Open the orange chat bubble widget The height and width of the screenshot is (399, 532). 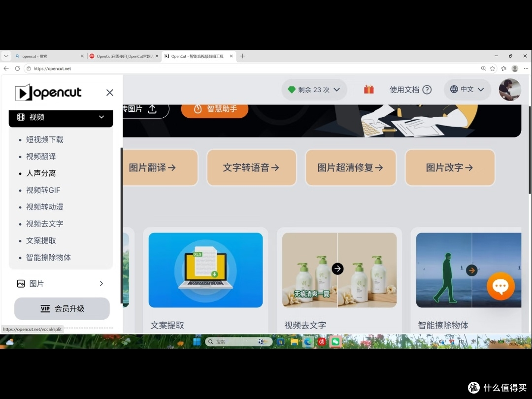(x=500, y=286)
